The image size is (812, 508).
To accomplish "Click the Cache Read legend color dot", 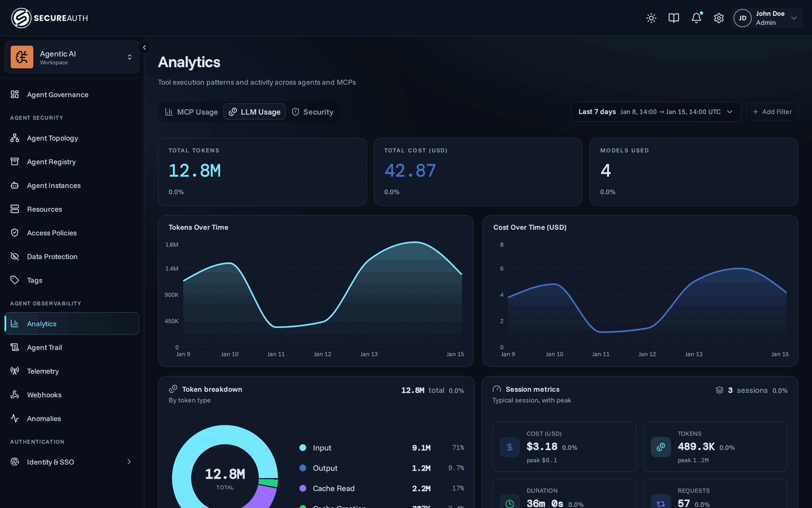I will point(303,488).
